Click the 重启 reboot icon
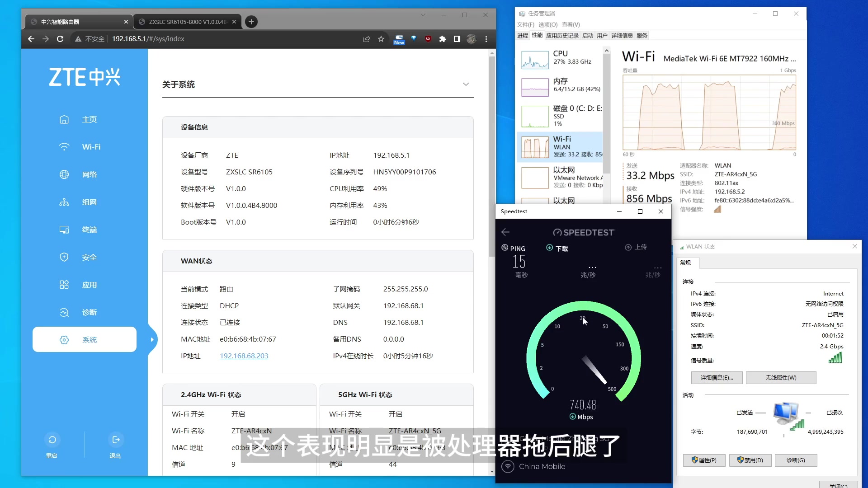 (x=52, y=440)
